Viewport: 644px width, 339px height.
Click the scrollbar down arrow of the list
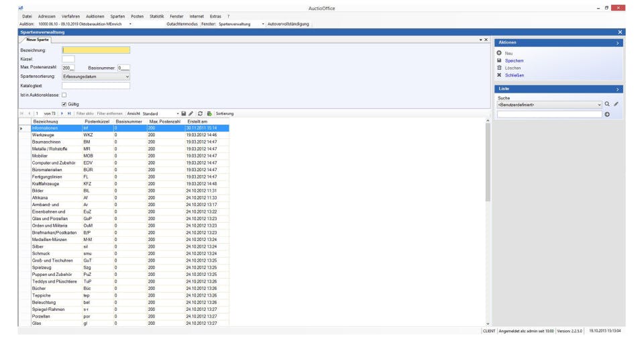point(488,324)
